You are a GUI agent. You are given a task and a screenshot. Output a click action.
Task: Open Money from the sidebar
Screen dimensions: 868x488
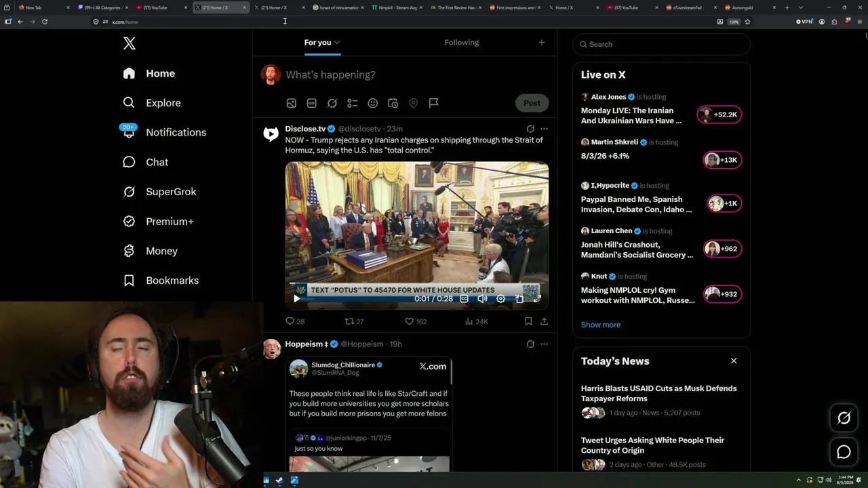151,251
